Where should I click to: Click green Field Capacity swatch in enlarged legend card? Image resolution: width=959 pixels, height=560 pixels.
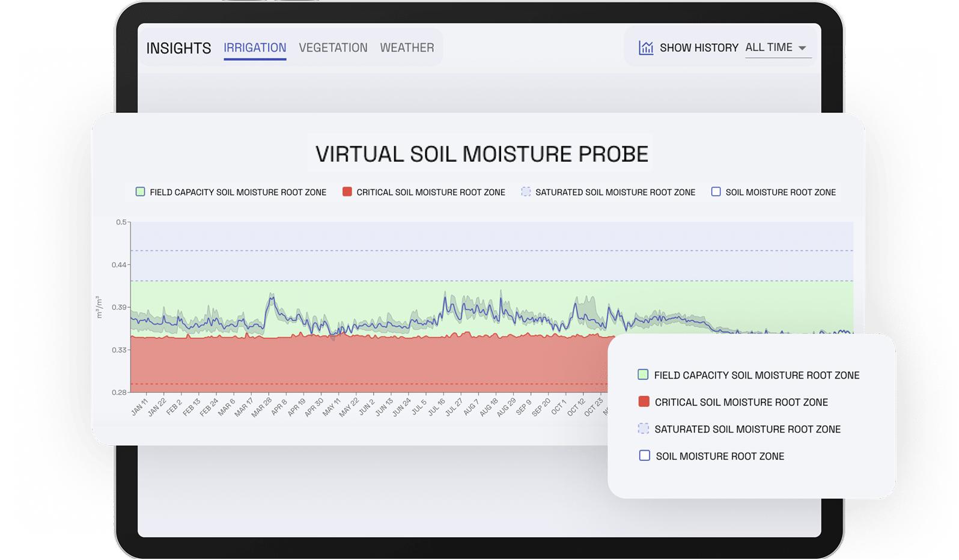[x=643, y=375]
